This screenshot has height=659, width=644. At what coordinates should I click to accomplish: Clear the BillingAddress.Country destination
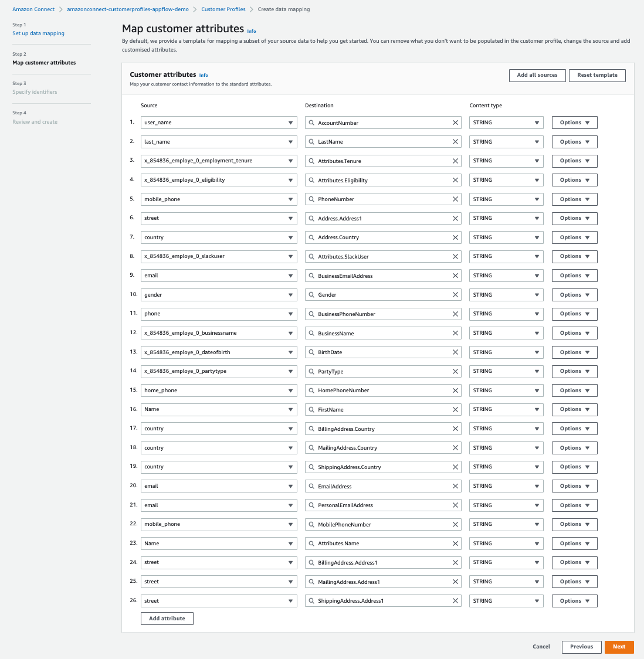coord(455,429)
